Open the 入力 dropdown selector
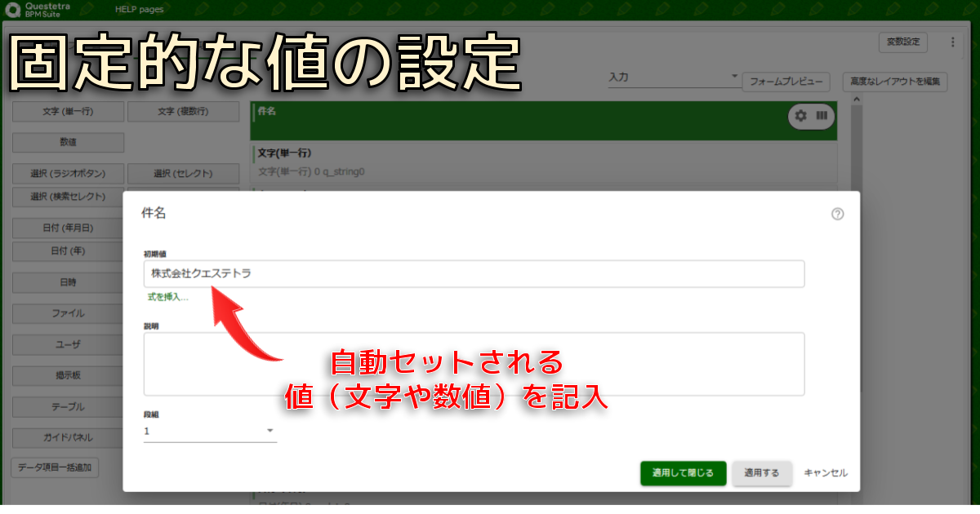980x514 pixels. point(674,78)
